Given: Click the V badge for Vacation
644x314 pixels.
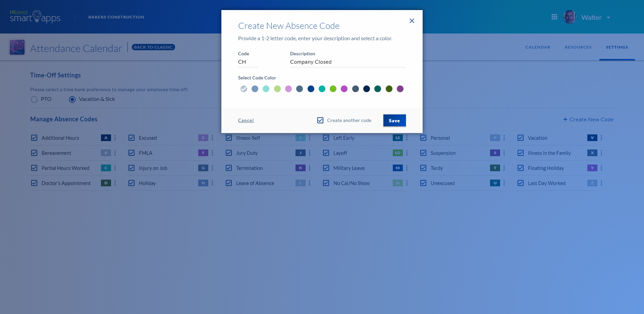Looking at the screenshot, I should tap(592, 138).
